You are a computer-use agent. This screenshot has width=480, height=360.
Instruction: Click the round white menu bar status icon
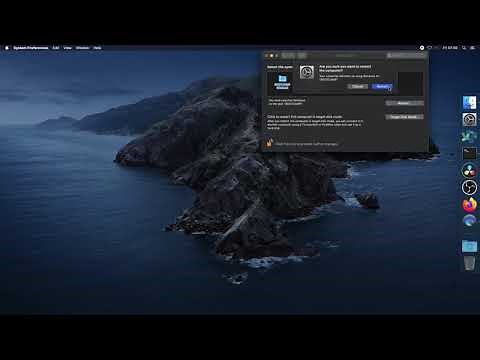point(422,48)
